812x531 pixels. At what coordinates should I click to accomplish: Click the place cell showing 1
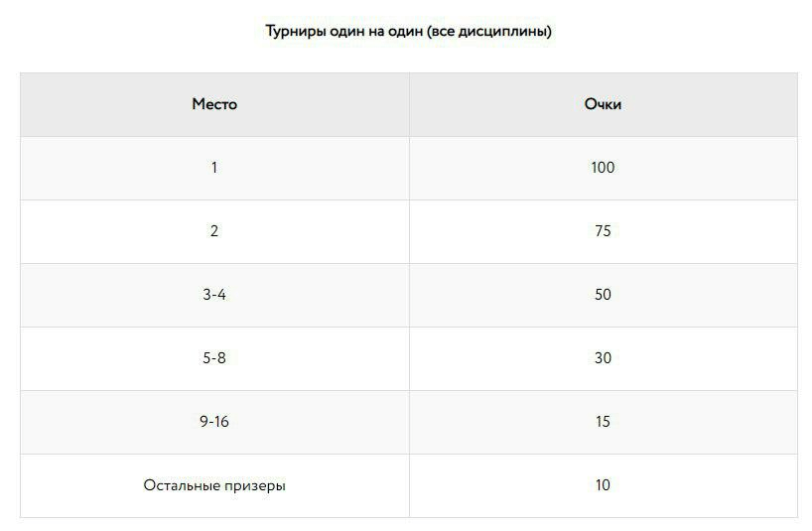pos(214,168)
